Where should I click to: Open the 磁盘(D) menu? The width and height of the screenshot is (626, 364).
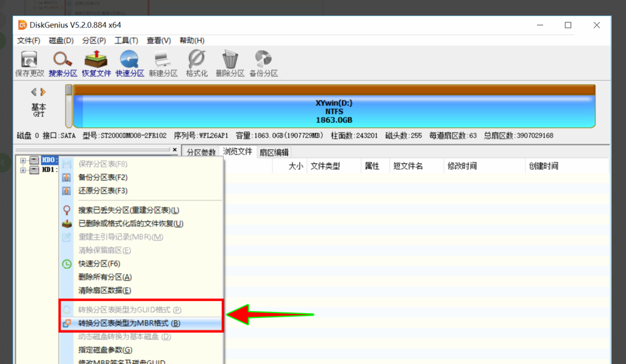(61, 40)
